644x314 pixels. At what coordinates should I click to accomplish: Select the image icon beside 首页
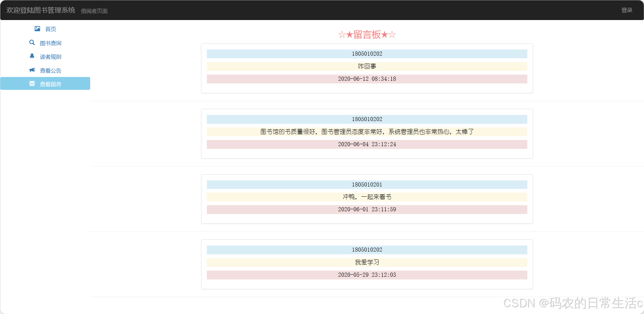(37, 28)
